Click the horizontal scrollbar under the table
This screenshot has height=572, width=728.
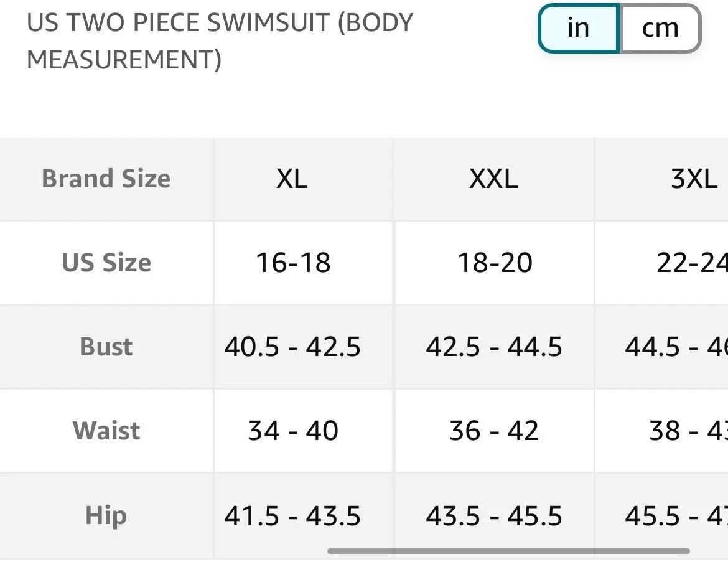click(x=508, y=551)
